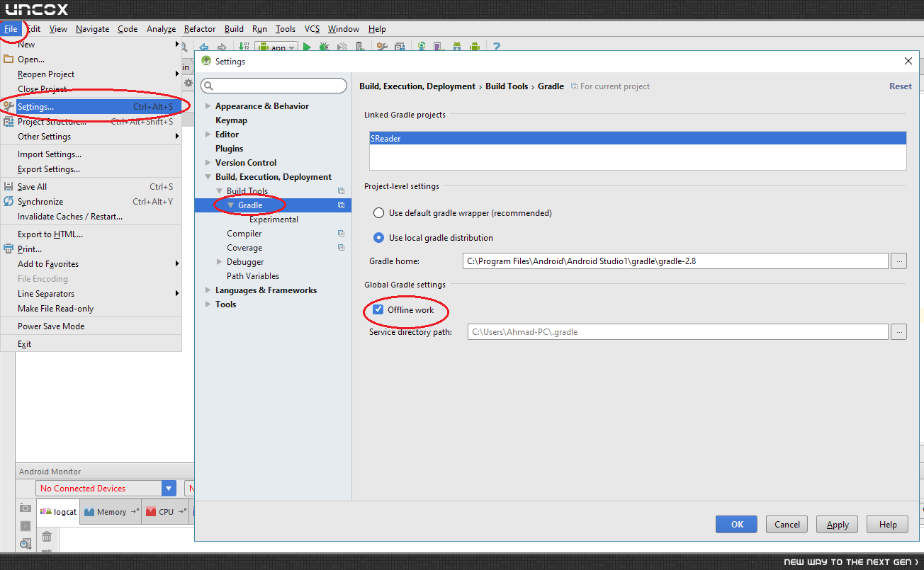Choose Import Settings from File menu
924x570 pixels.
pos(91,154)
